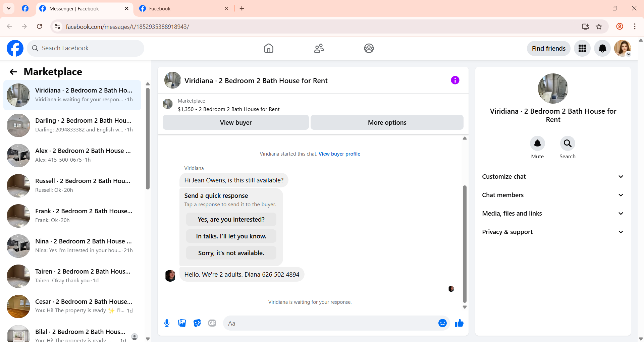This screenshot has height=342, width=644.
Task: Click More options button
Action: pos(387,122)
